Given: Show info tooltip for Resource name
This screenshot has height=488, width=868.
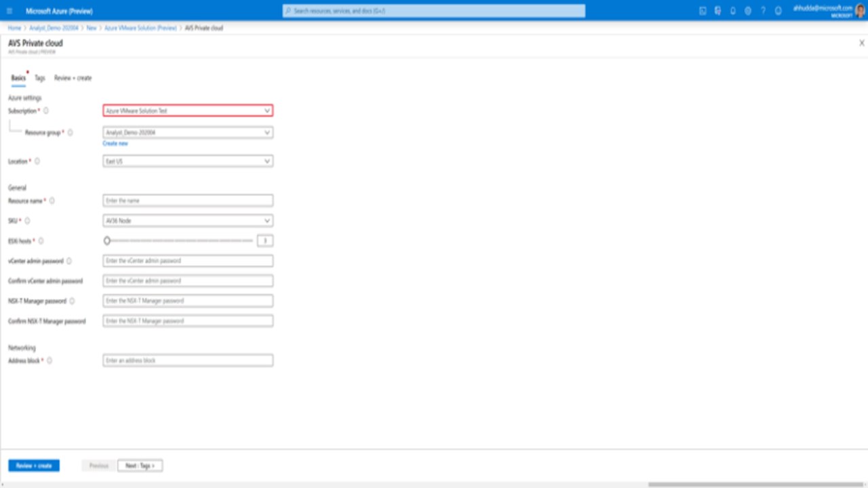Looking at the screenshot, I should click(52, 201).
